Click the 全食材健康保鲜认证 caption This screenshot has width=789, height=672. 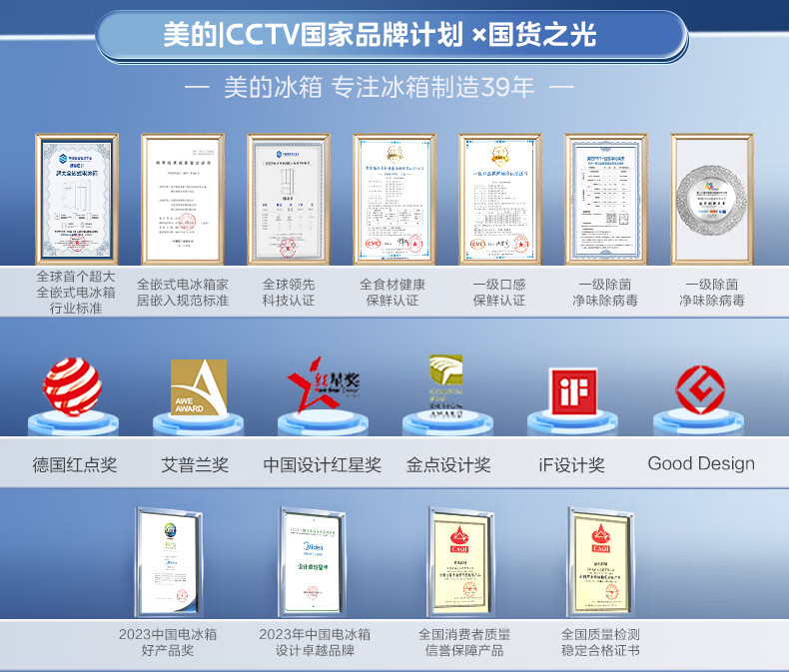(x=393, y=293)
